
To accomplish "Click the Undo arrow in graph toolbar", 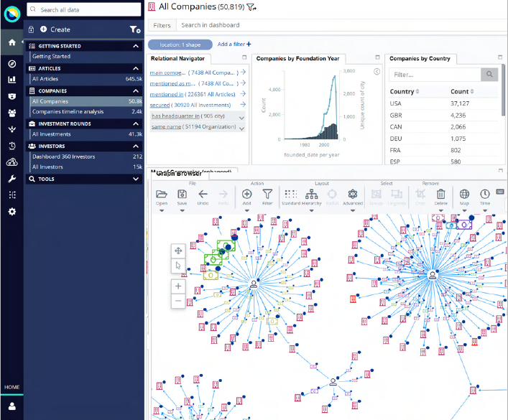I will (x=203, y=194).
